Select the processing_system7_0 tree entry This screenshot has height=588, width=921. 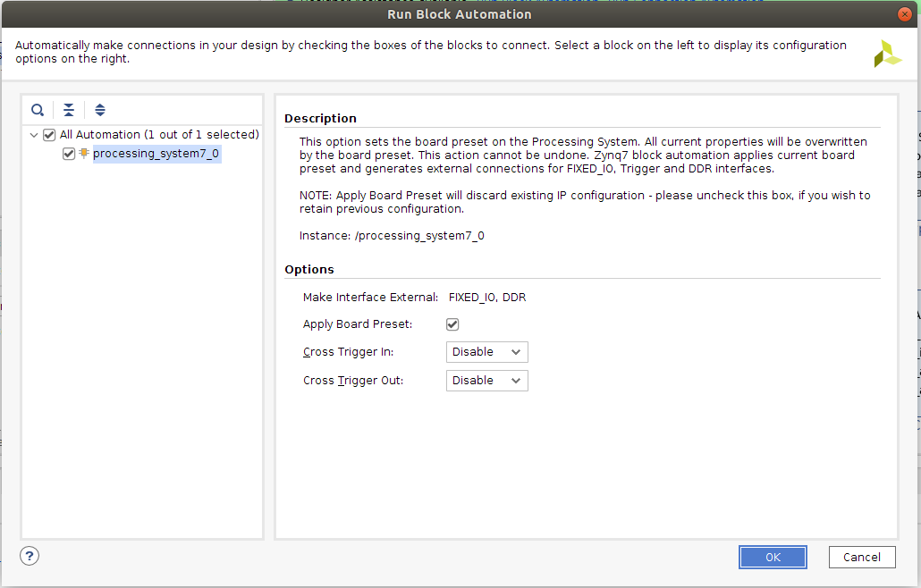point(156,154)
